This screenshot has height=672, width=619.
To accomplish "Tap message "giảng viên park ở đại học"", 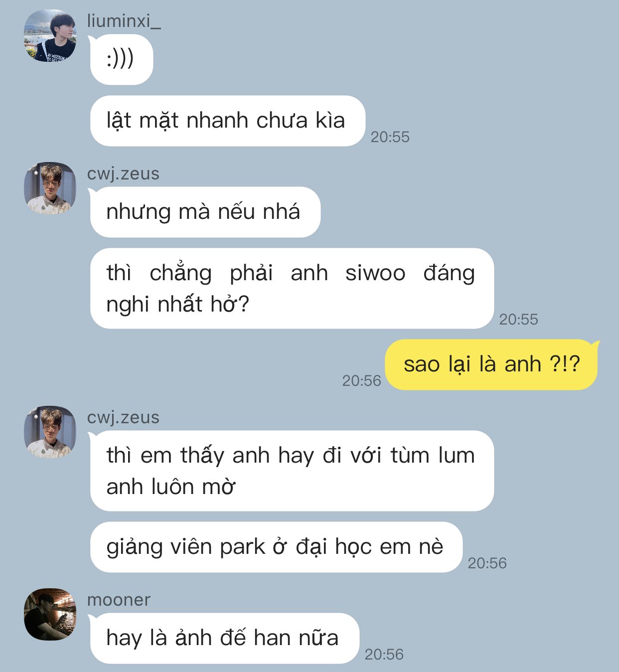I will pos(276,547).
